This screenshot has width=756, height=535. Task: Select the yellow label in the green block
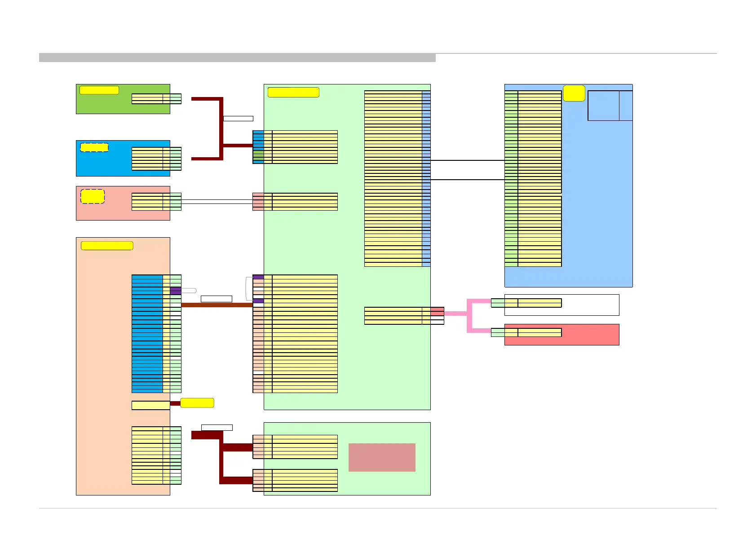pos(99,90)
